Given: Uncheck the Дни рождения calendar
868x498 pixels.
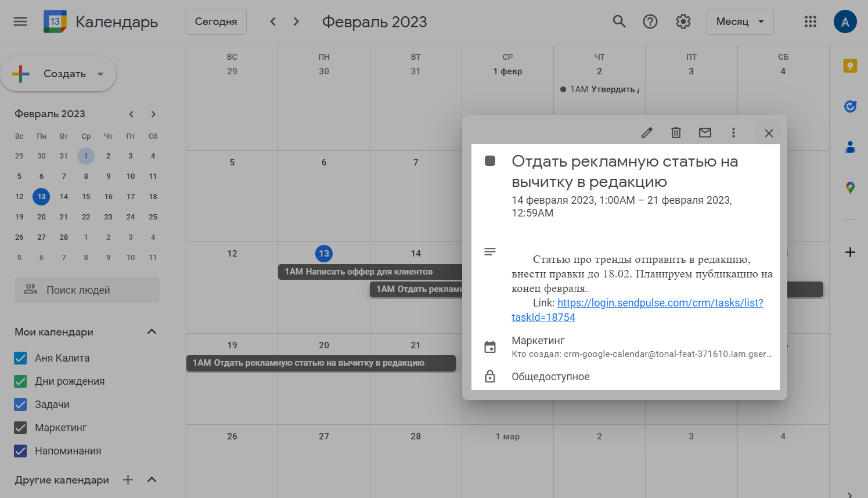Looking at the screenshot, I should pos(20,381).
